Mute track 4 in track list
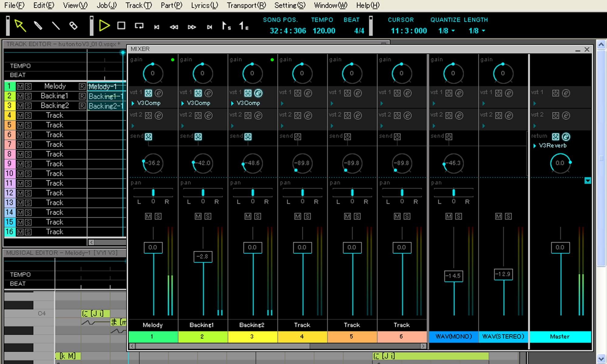This screenshot has width=607, height=364. coord(20,116)
